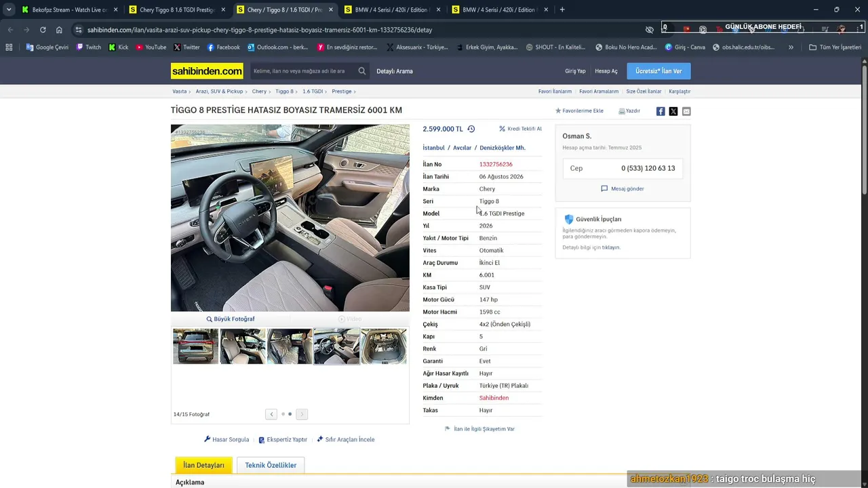Open the Kick bookmark

coord(118,47)
